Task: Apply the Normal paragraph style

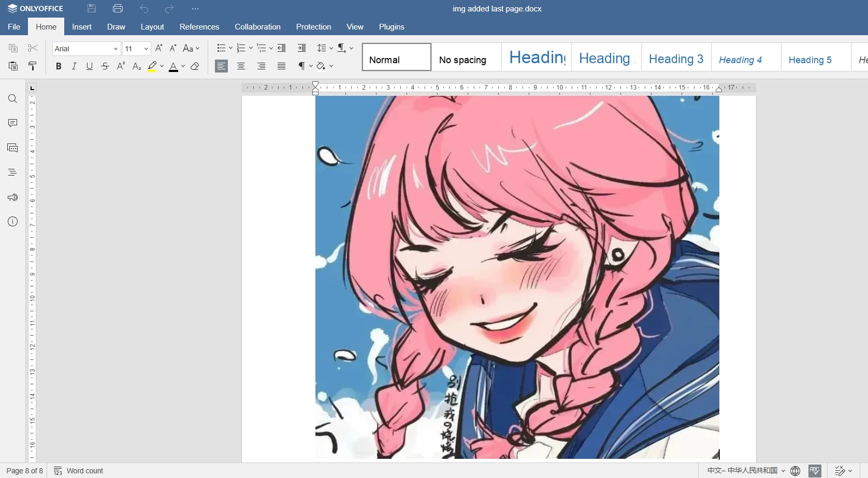Action: click(397, 57)
